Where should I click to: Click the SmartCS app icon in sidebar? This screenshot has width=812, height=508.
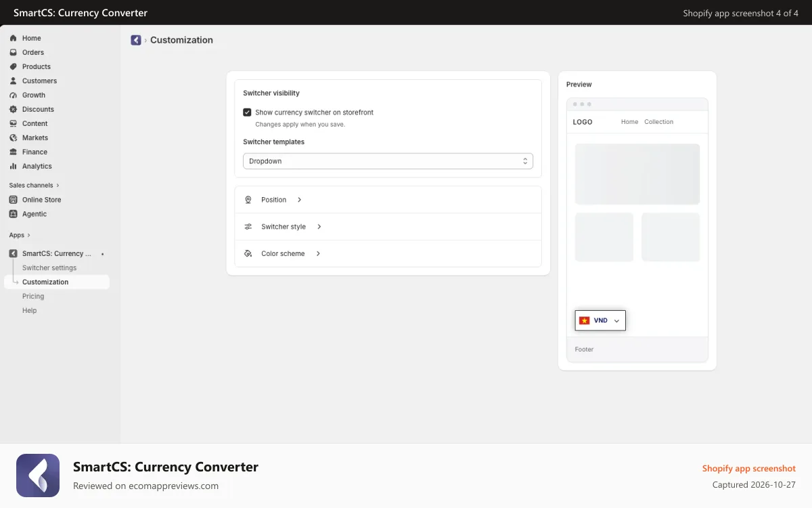(x=13, y=253)
